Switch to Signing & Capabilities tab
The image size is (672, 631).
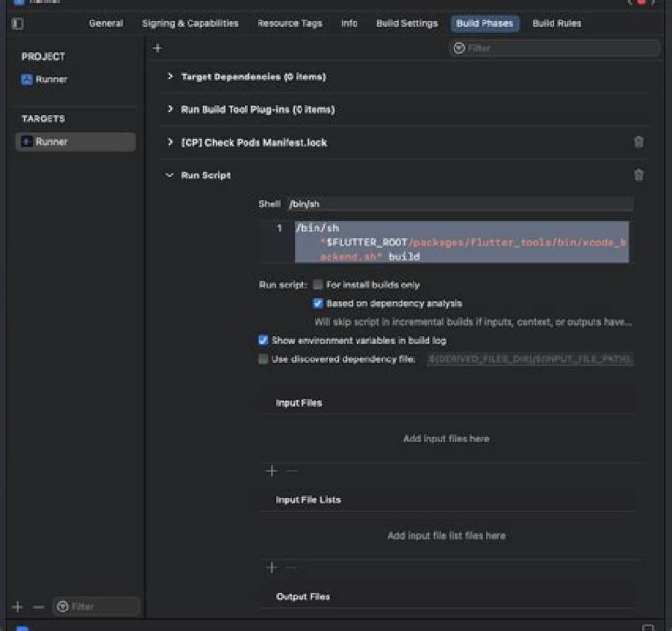(189, 23)
